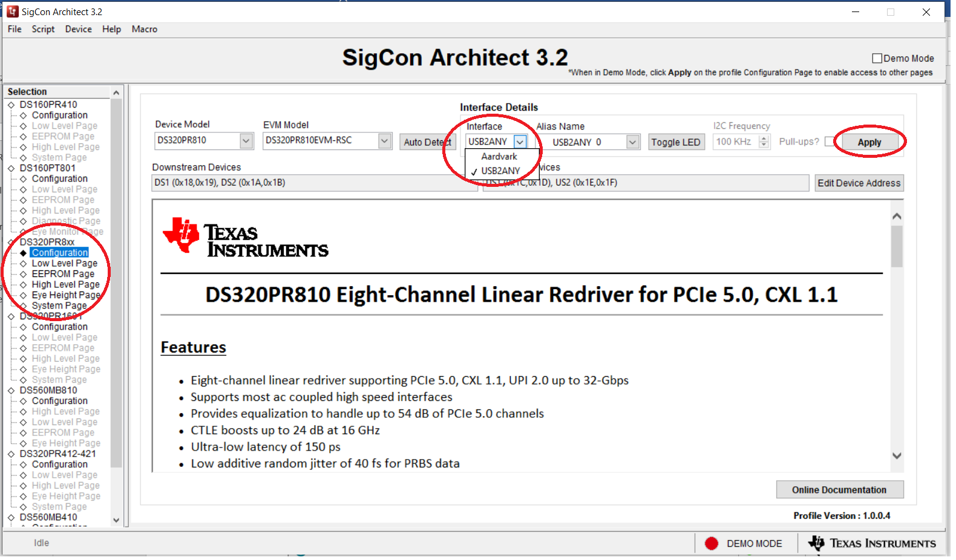956x560 pixels.
Task: Open Configuration under DS160PR410
Action: click(60, 116)
